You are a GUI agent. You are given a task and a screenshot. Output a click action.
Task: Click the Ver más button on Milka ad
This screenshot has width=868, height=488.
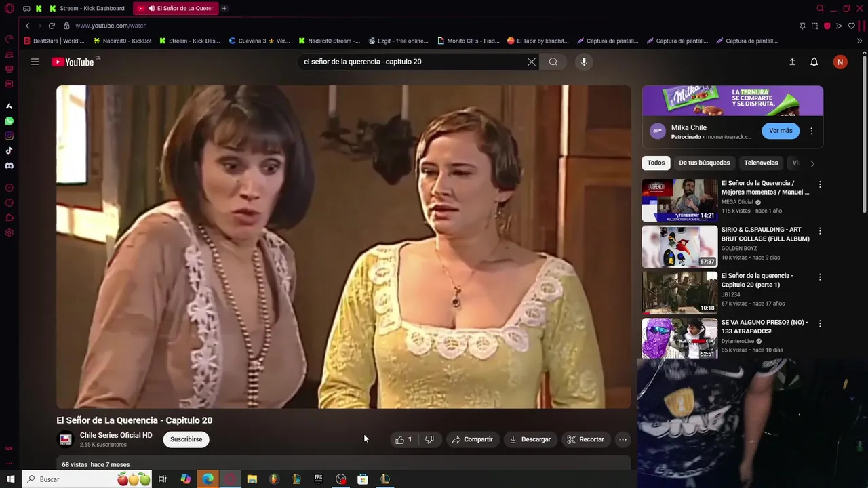[x=781, y=131]
